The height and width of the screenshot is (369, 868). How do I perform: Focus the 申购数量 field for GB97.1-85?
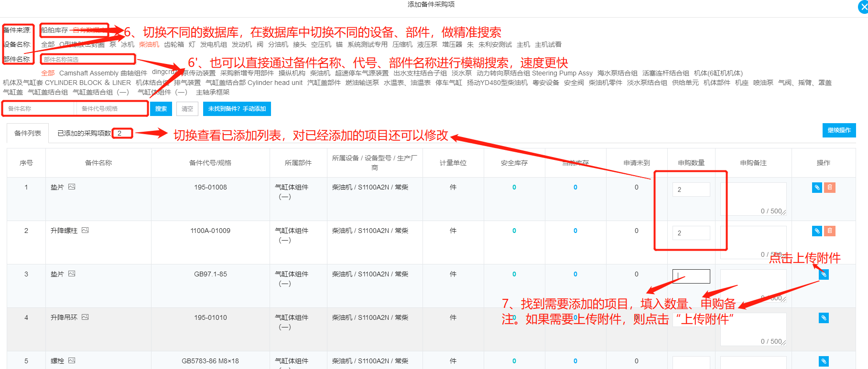tap(691, 276)
